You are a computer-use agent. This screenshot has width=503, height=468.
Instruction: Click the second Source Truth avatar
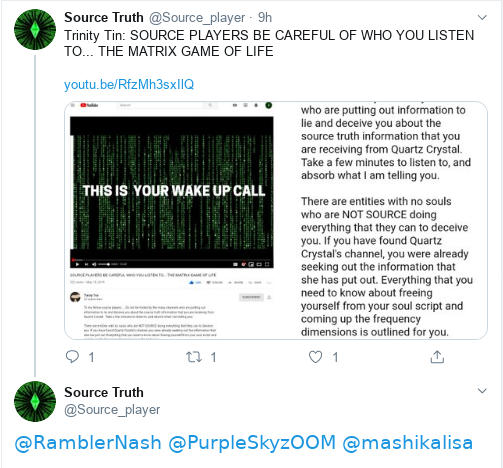(x=35, y=401)
